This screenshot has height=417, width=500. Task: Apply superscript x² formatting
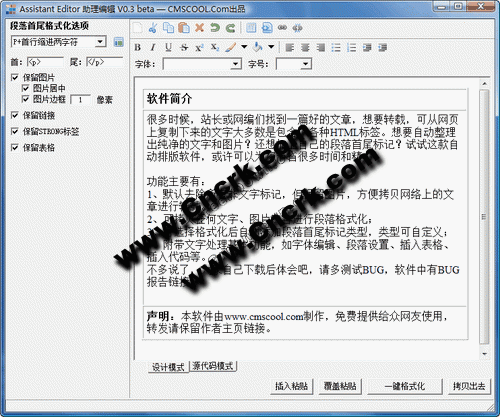coord(199,48)
